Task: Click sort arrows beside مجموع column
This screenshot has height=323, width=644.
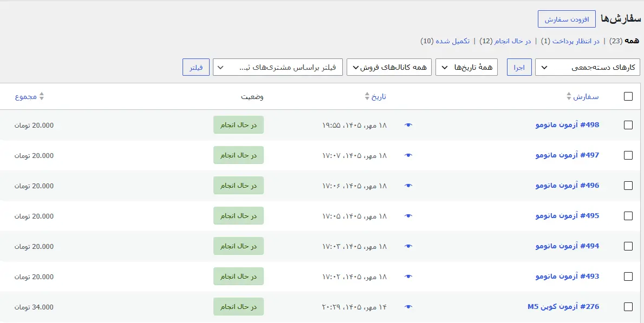Action: [41, 96]
